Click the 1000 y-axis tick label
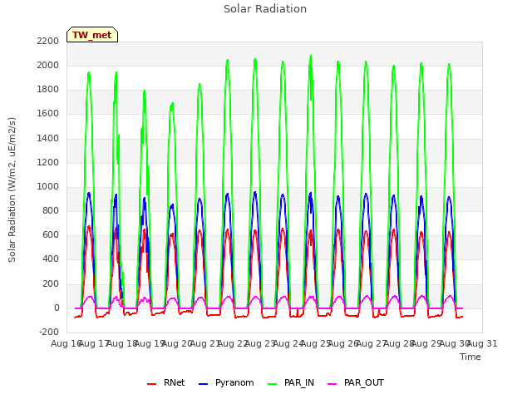The height and width of the screenshot is (399, 532). coord(48,186)
